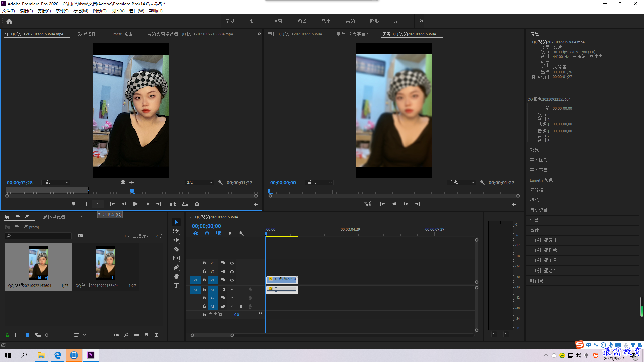Select the Hand tool
Image resolution: width=644 pixels, height=362 pixels.
[176, 276]
